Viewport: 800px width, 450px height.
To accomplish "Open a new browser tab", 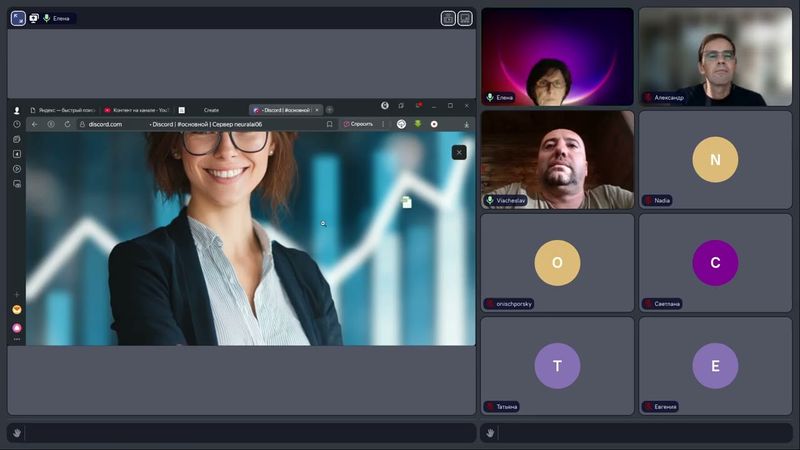I will (x=330, y=110).
